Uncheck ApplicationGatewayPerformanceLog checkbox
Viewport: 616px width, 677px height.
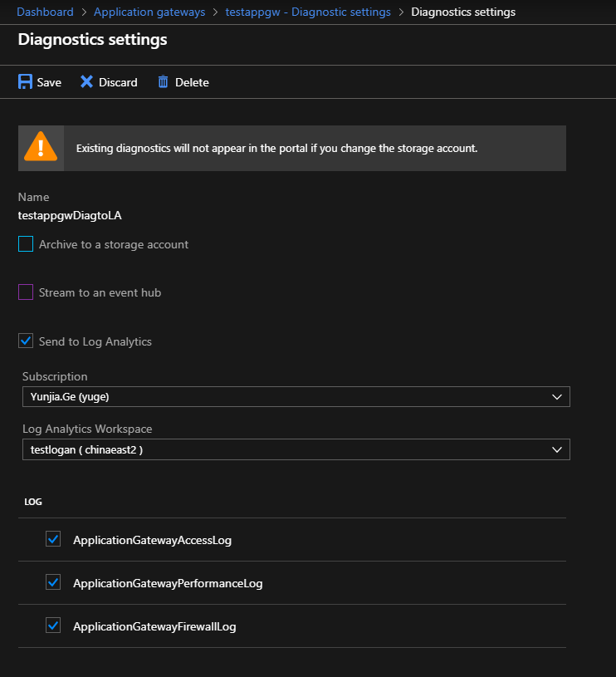[53, 583]
